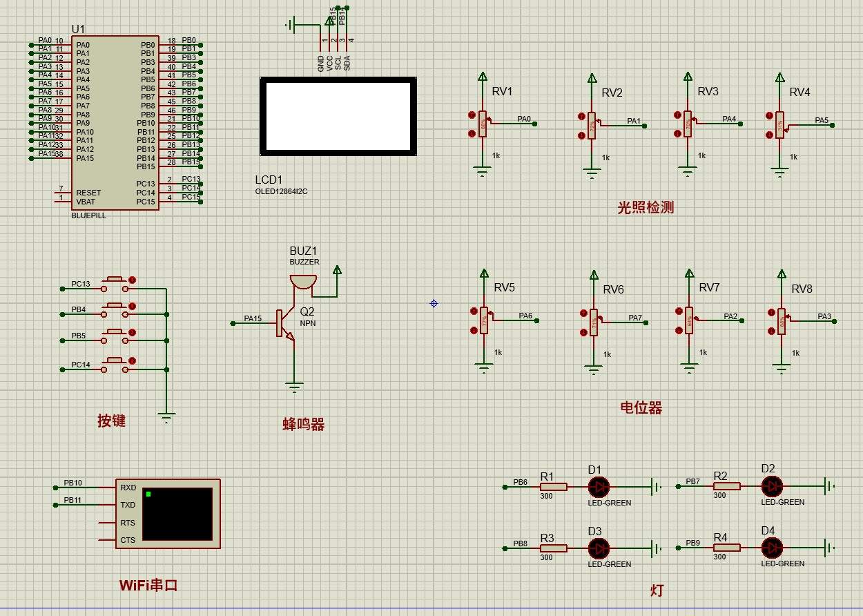Toggle the red latch dot on PC14 button
This screenshot has height=616, width=863.
pyautogui.click(x=133, y=360)
